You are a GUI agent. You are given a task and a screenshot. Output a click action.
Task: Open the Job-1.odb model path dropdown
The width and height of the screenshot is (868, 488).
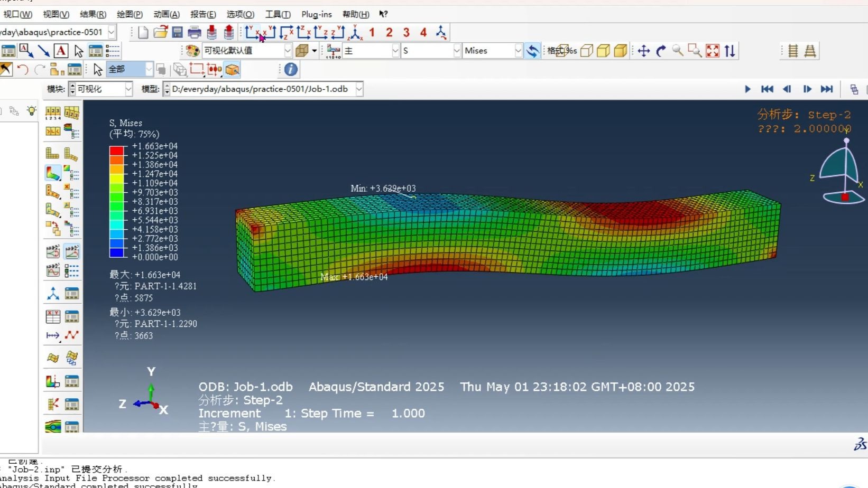point(359,89)
